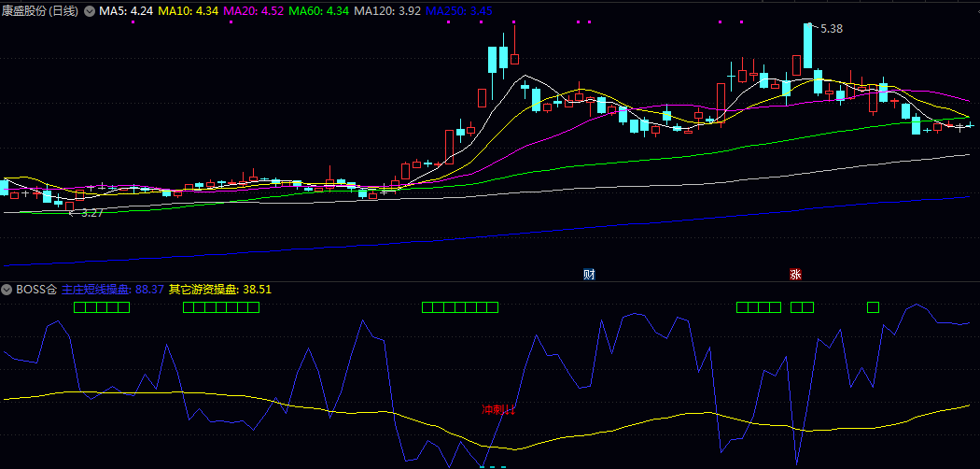This screenshot has width=980, height=469.
Task: Click the blue MA250: 3.45 label
Action: 459,11
